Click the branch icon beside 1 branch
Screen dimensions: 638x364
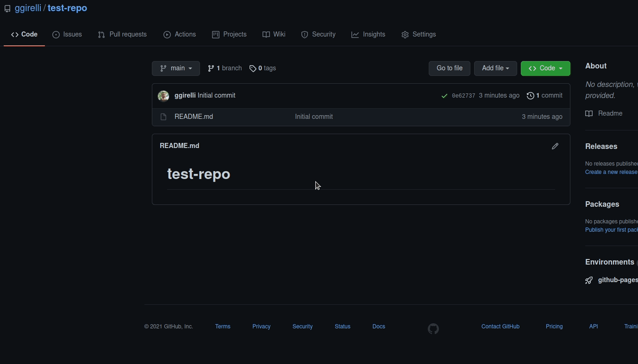point(211,68)
